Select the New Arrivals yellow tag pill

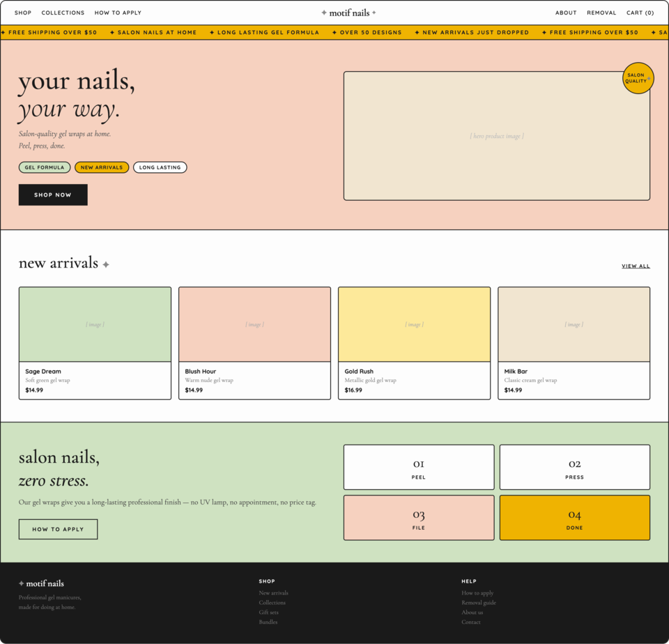click(102, 167)
